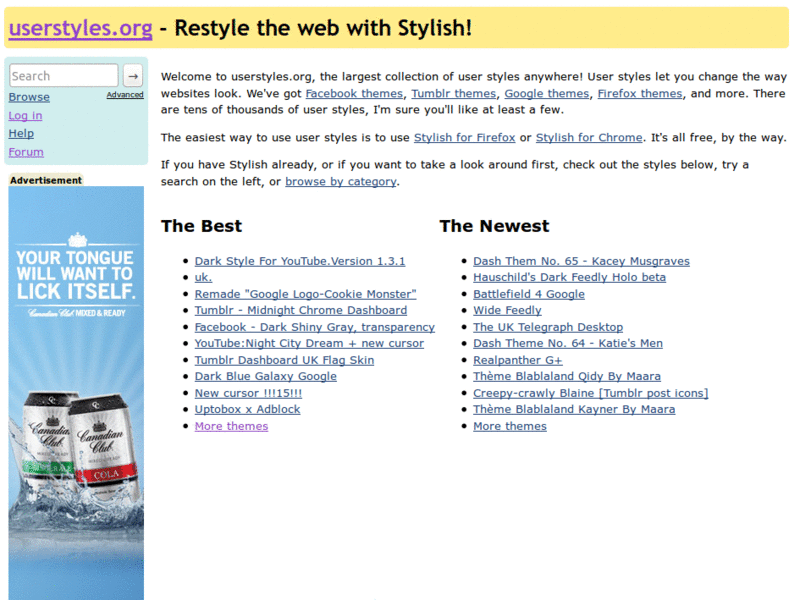Open the Help page link
Image resolution: width=800 pixels, height=600 pixels.
tap(21, 134)
